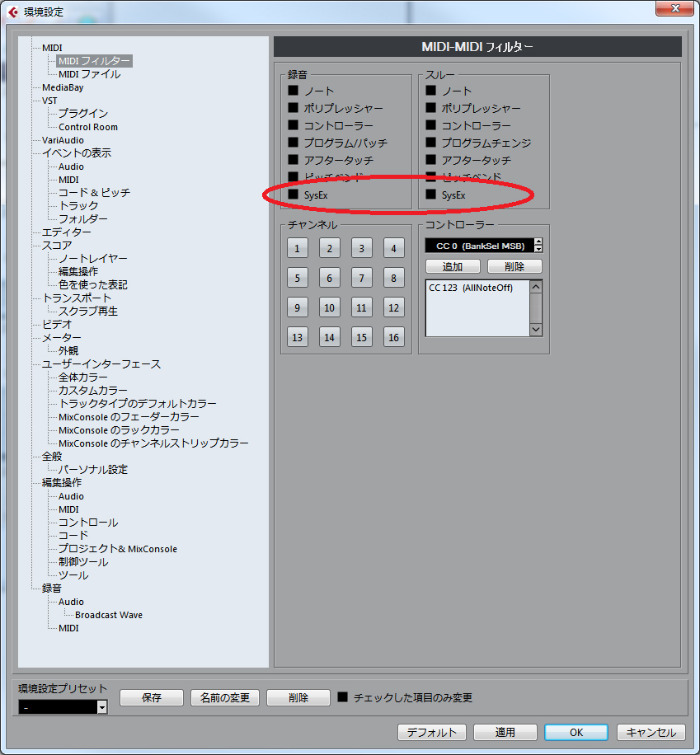Toggle the 録音 SysEx checkbox

tap(293, 195)
